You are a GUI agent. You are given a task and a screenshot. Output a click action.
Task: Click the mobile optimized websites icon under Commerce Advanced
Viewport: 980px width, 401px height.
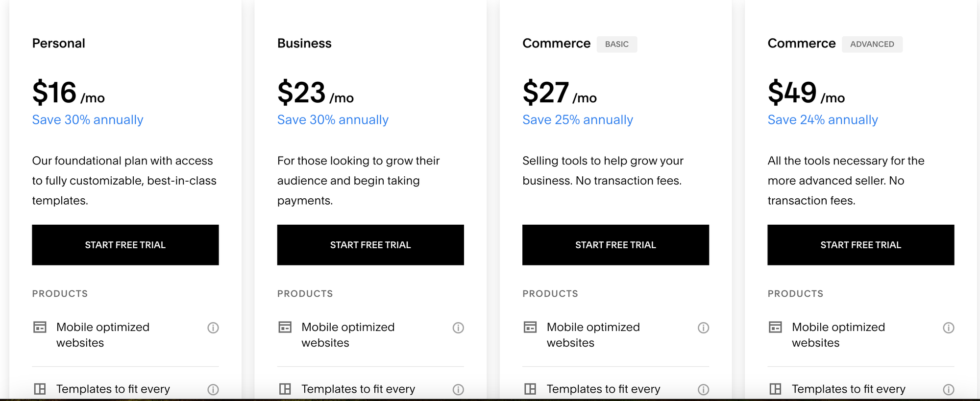776,327
